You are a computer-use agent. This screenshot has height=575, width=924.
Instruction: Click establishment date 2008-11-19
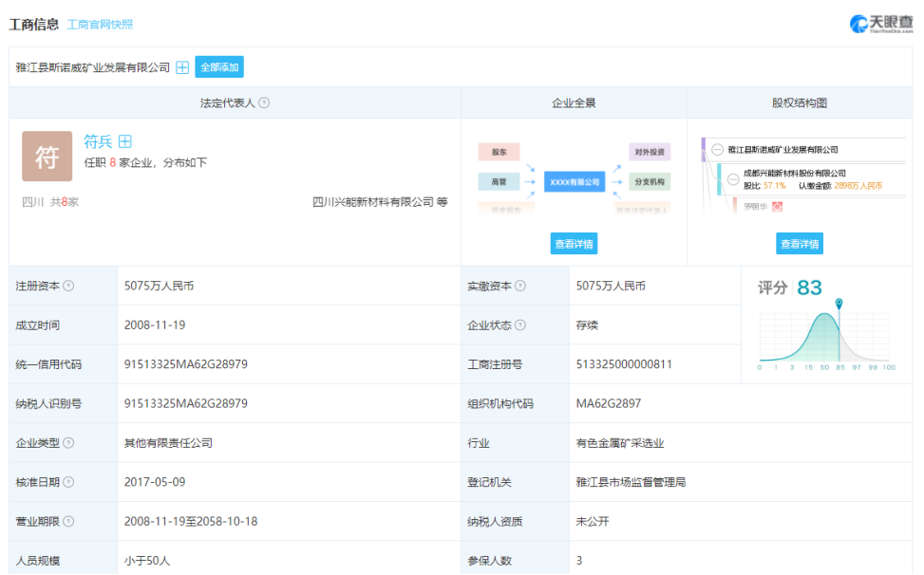pos(155,325)
